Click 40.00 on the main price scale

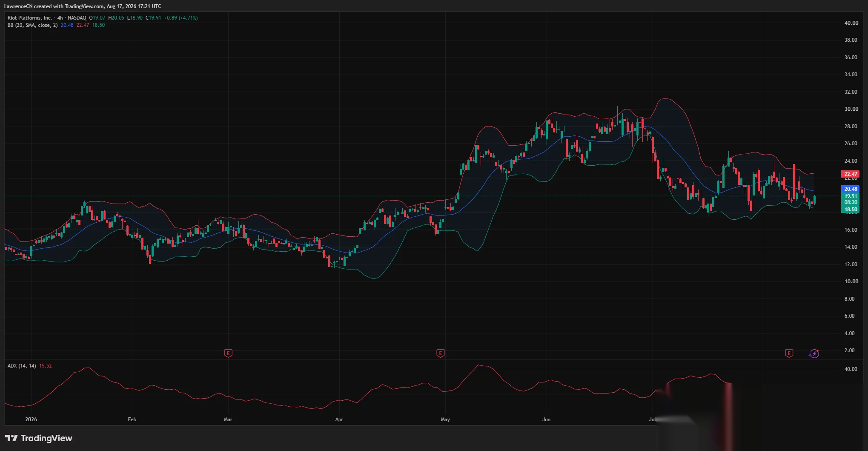(x=851, y=23)
